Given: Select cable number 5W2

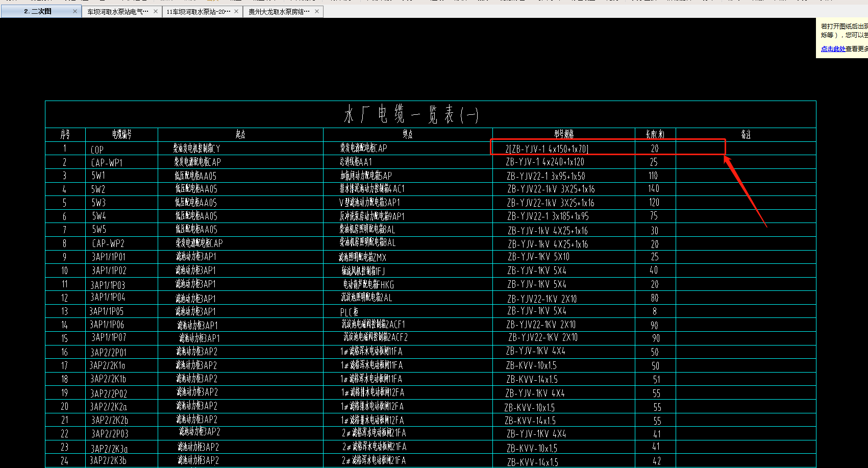Looking at the screenshot, I should (x=98, y=189).
